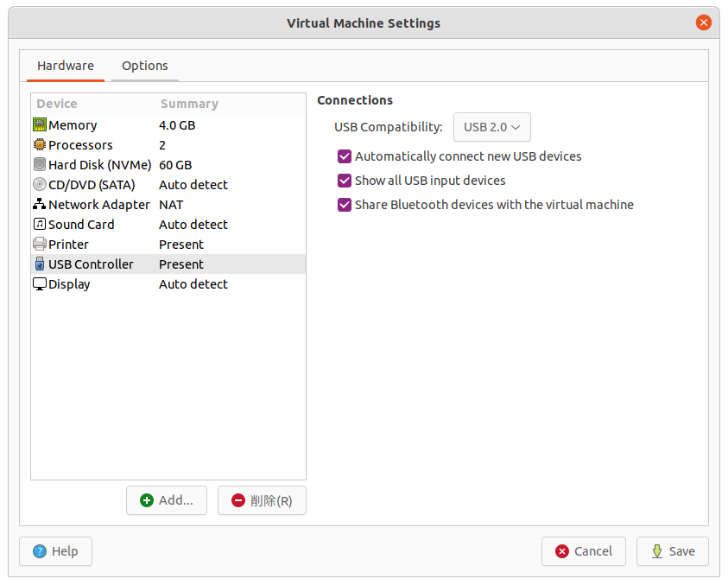Image resolution: width=728 pixels, height=585 pixels.
Task: Select Sound Card device label
Action: [81, 225]
